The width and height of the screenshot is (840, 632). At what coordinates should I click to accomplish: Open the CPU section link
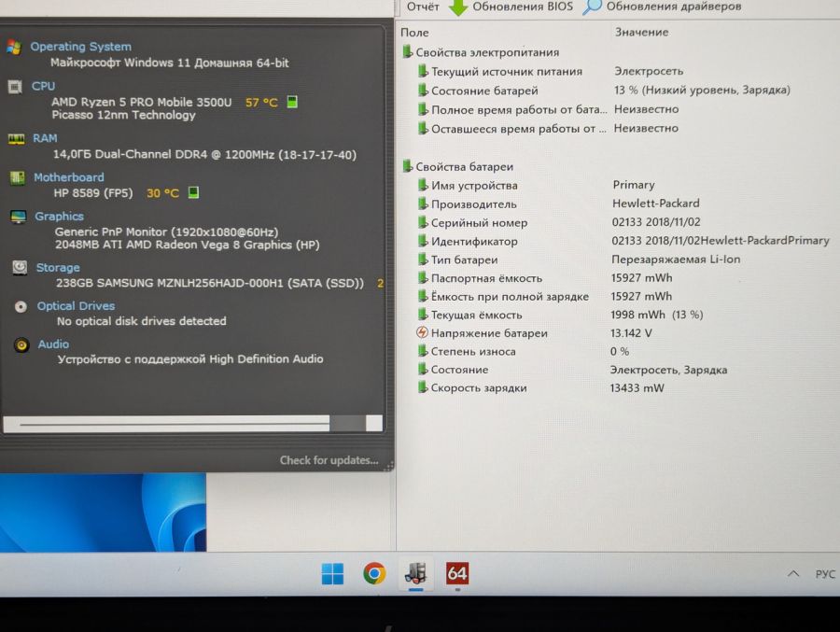coord(43,86)
